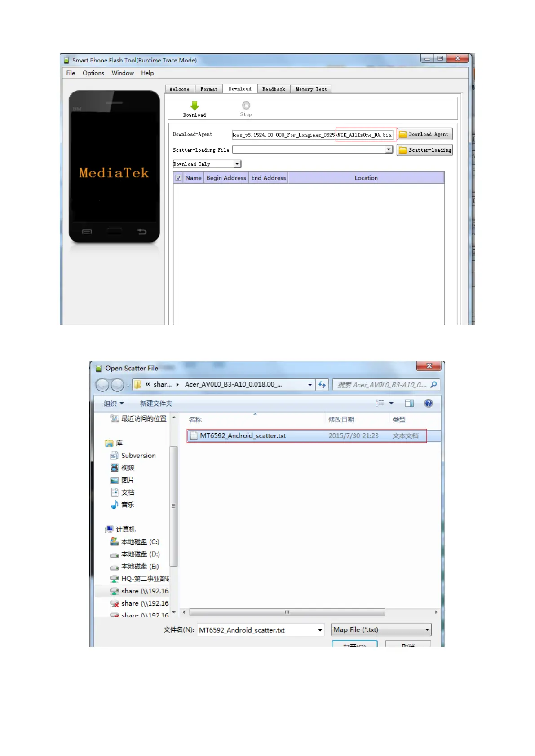Screen dimensions: 535x756
Task: Switch to the Welcome tab
Action: 180,89
